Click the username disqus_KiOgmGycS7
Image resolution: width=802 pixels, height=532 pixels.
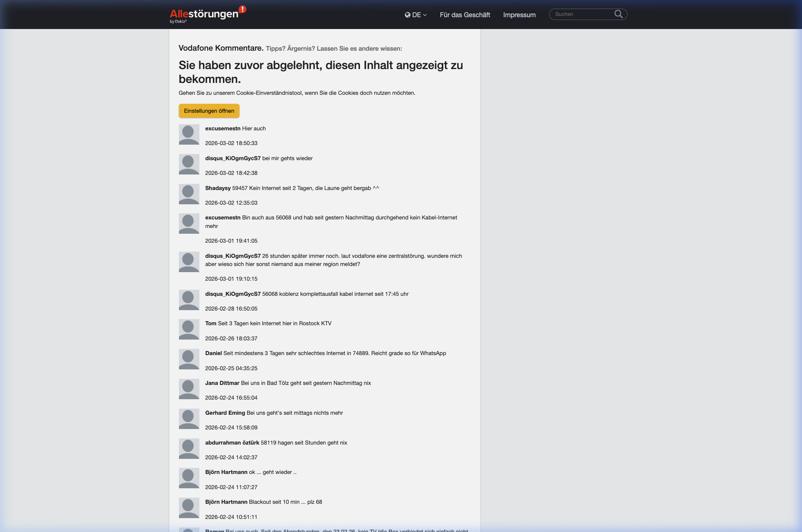(x=232, y=158)
